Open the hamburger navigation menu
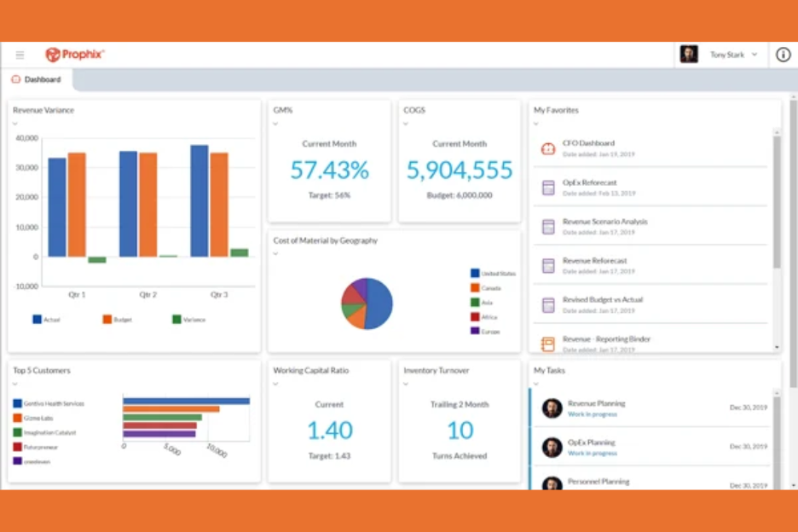Image resolution: width=798 pixels, height=532 pixels. 20,54
